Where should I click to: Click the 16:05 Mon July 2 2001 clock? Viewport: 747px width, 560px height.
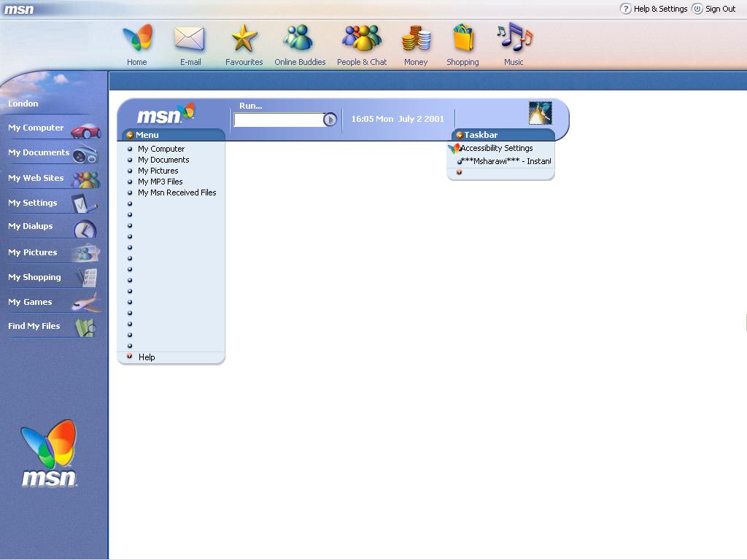coord(398,119)
